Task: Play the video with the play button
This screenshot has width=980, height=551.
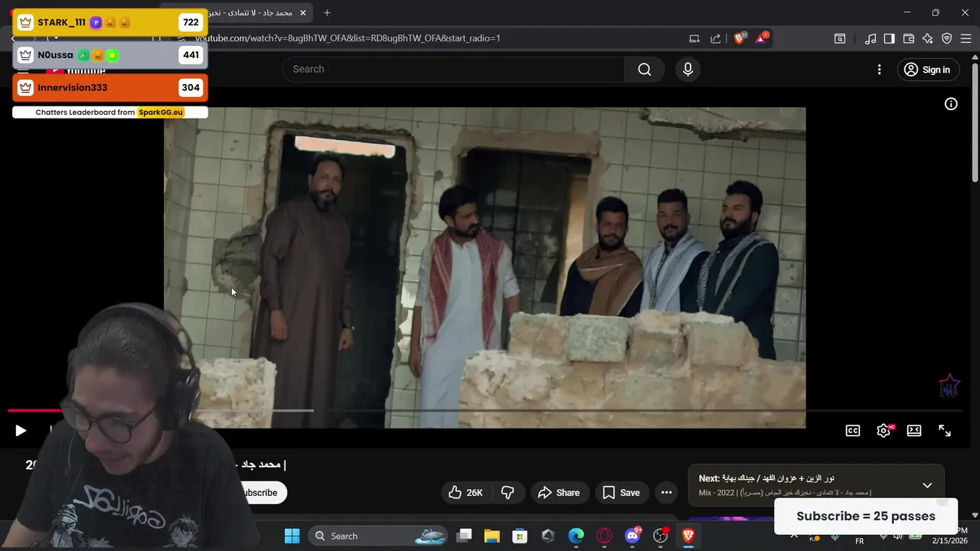Action: point(21,431)
